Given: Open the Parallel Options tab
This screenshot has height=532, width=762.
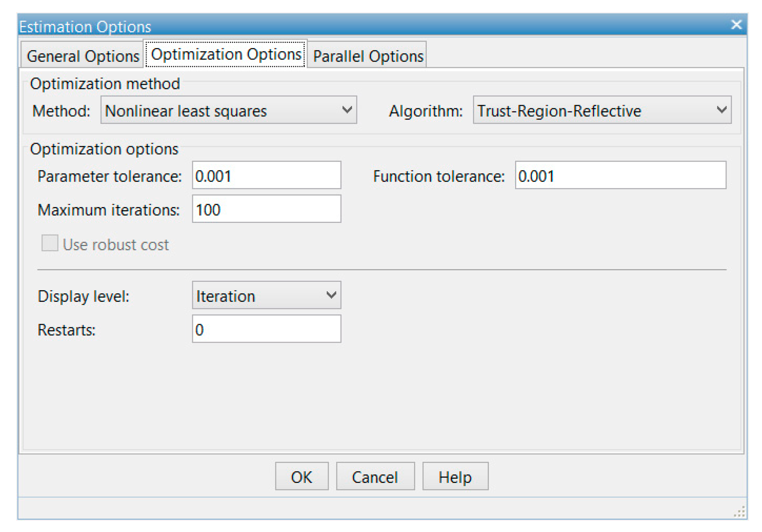Looking at the screenshot, I should point(367,56).
